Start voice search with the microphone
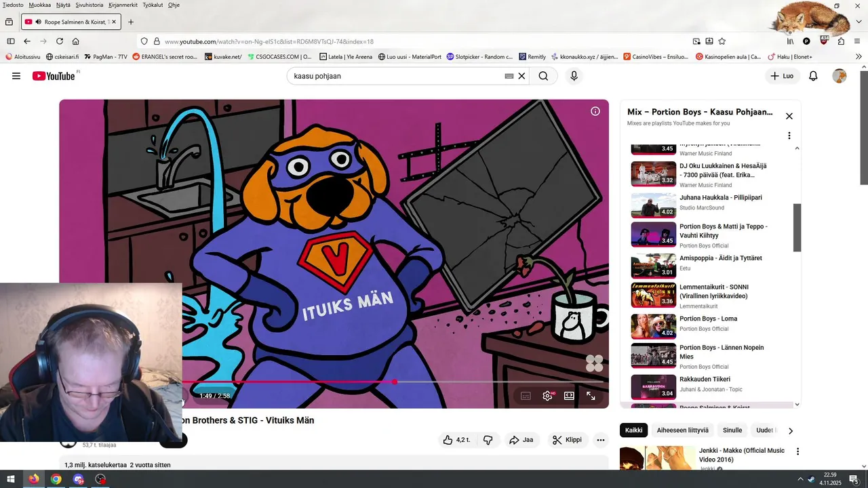868x488 pixels. coord(574,76)
